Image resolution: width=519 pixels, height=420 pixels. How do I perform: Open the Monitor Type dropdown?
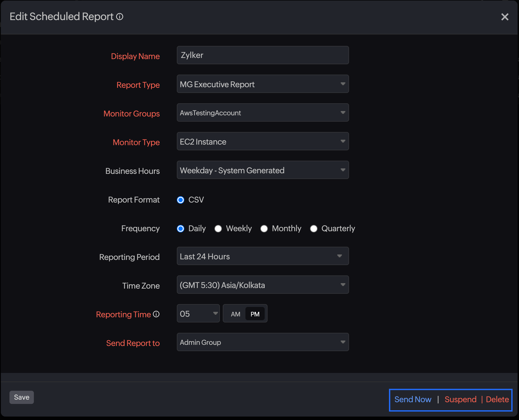[x=263, y=141]
